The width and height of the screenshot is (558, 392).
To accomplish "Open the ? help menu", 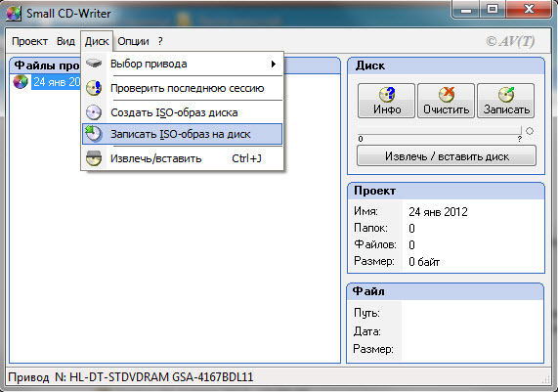I will [x=160, y=41].
